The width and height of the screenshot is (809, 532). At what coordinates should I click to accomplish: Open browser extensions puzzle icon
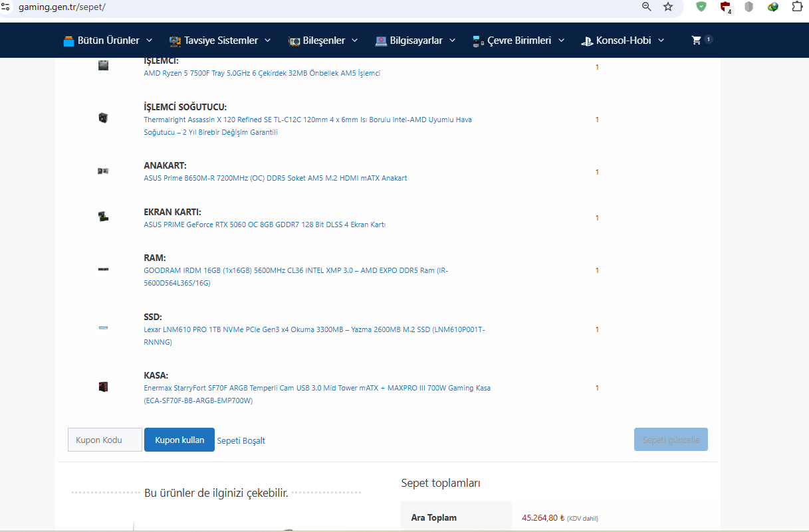pyautogui.click(x=797, y=7)
